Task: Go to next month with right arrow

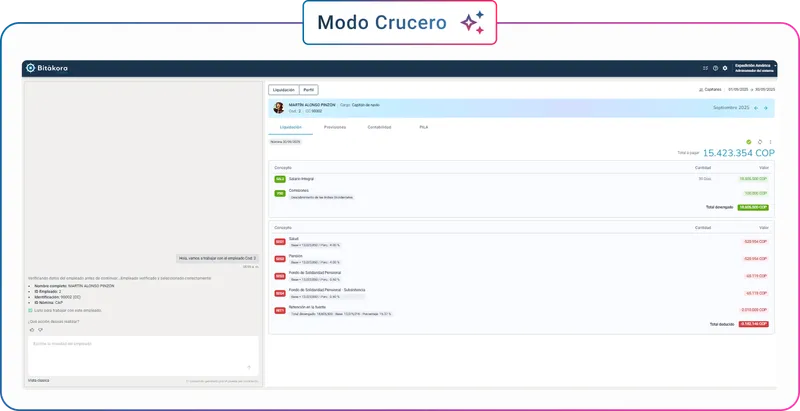Action: 765,108
